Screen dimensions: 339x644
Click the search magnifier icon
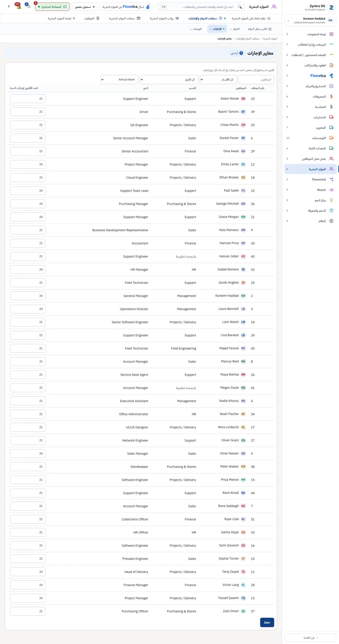[240, 7]
